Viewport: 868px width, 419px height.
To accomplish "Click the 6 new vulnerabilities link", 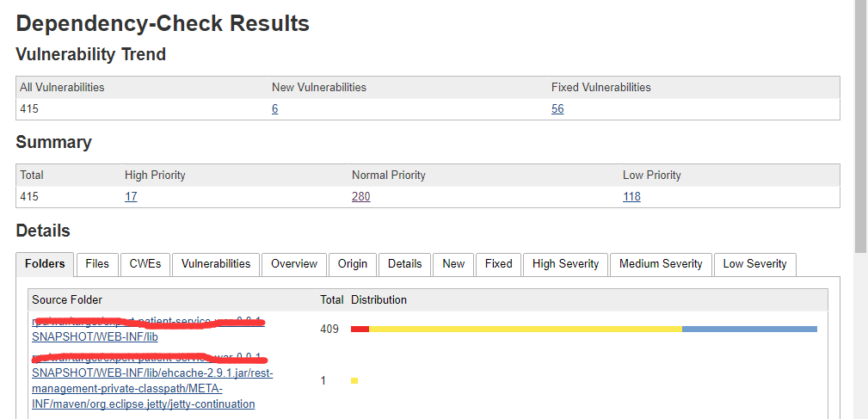I will point(275,109).
